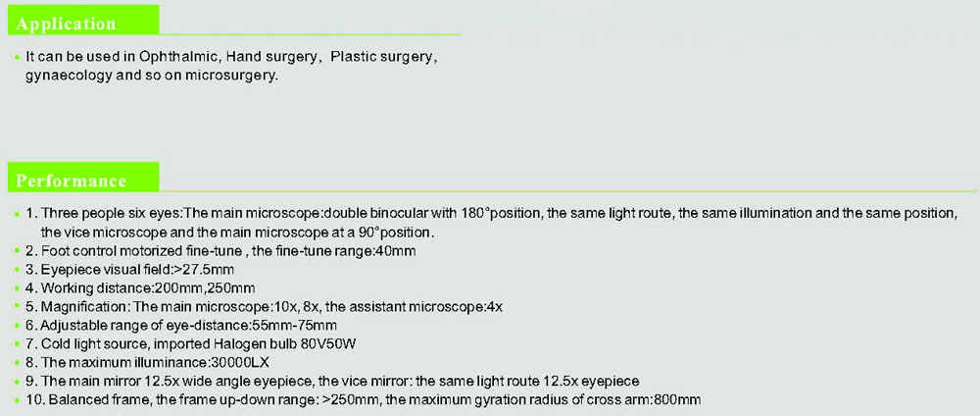Image resolution: width=980 pixels, height=416 pixels.
Task: Click bullet before item 1 Three people six eyes
Action: [x=16, y=214]
